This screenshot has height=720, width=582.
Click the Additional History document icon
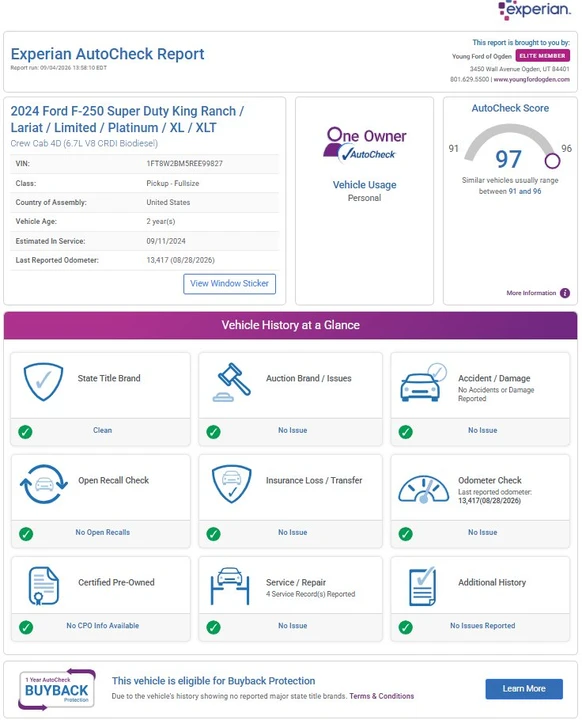[x=422, y=586]
